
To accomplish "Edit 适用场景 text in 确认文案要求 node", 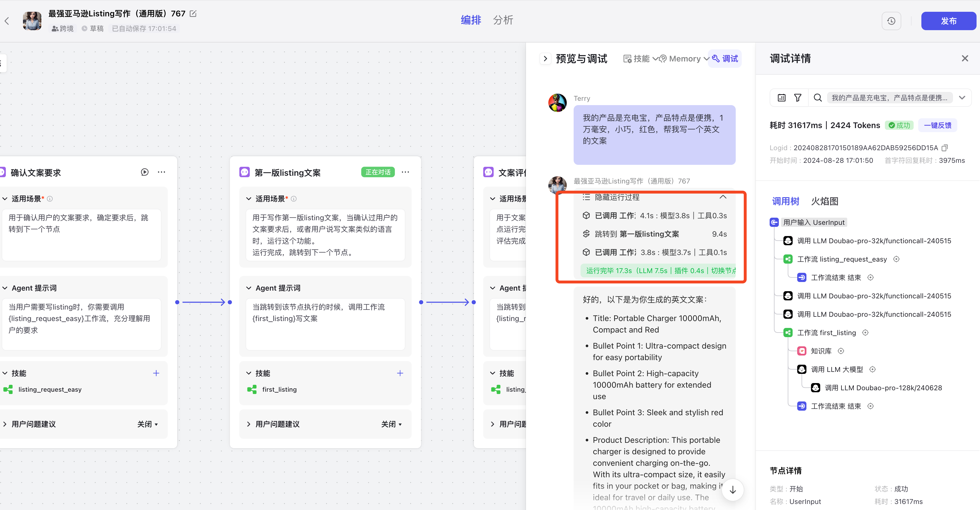I will (81, 235).
